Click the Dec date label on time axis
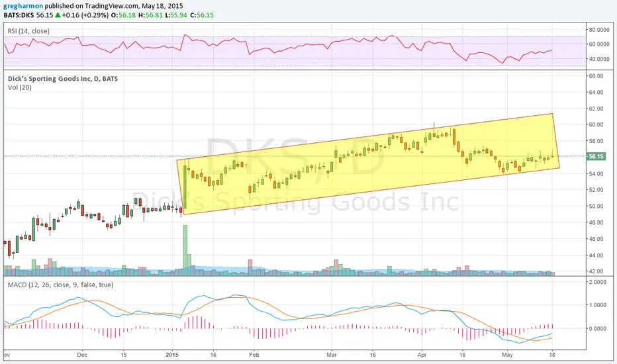Image resolution: width=617 pixels, height=364 pixels. (82, 355)
